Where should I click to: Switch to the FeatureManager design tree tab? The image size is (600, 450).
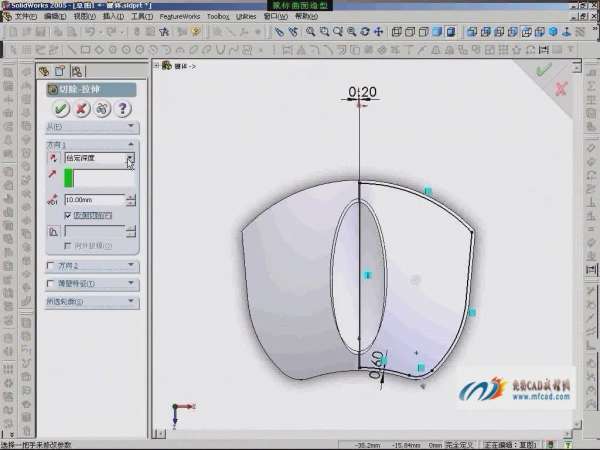coord(44,71)
